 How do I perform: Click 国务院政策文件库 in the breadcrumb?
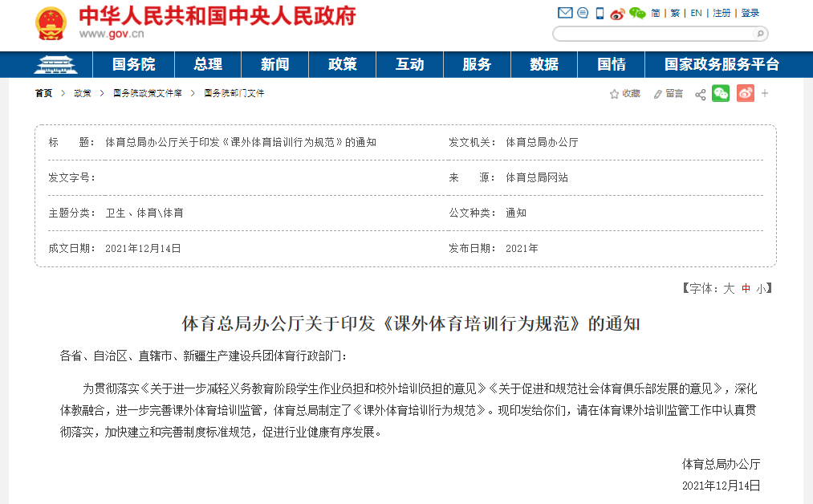click(x=148, y=93)
